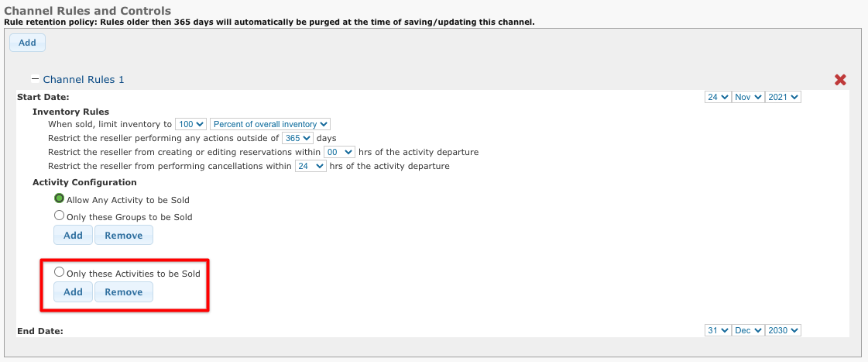Collapse Channel Rules 1 with minus icon

pyautogui.click(x=35, y=79)
